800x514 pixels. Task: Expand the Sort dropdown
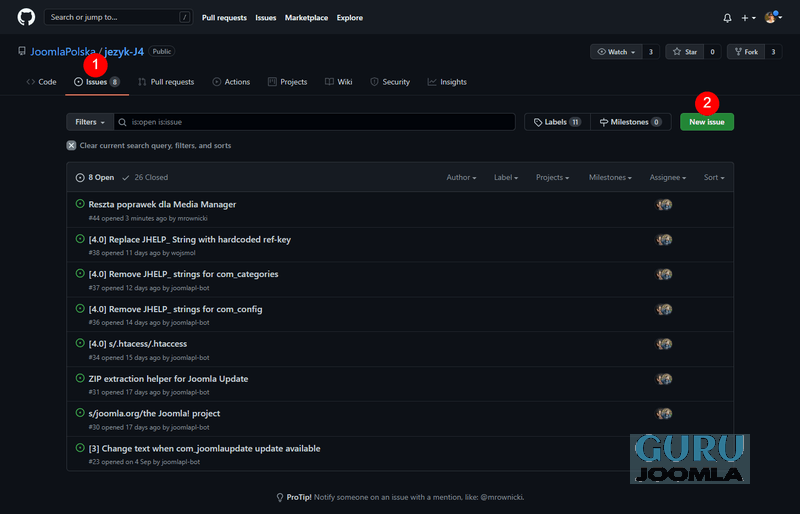click(714, 178)
